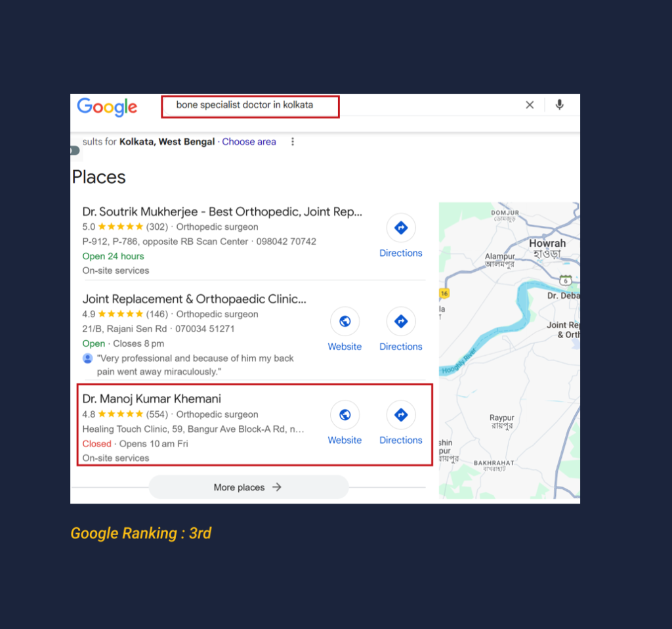Open Choose area link
672x629 pixels.
[249, 142]
